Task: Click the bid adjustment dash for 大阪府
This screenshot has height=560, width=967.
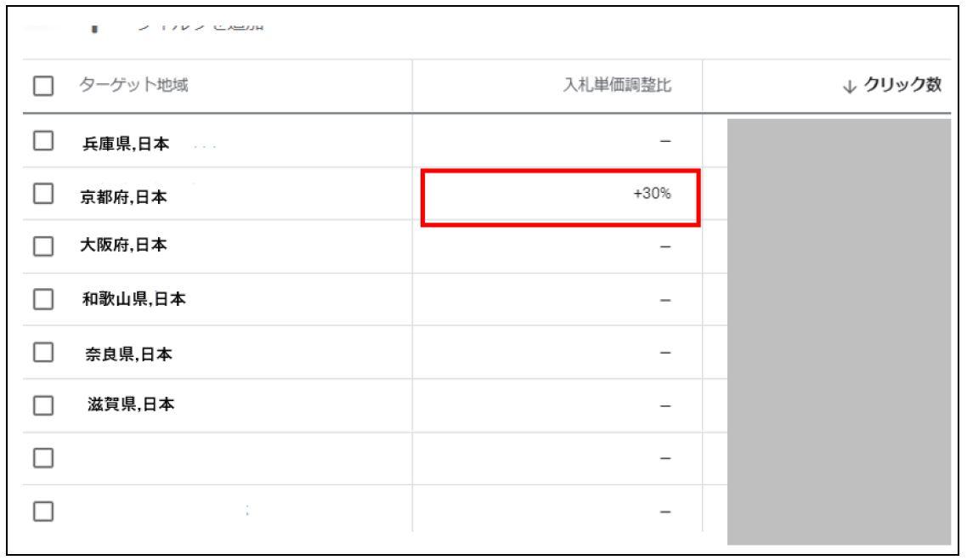Action: point(665,247)
